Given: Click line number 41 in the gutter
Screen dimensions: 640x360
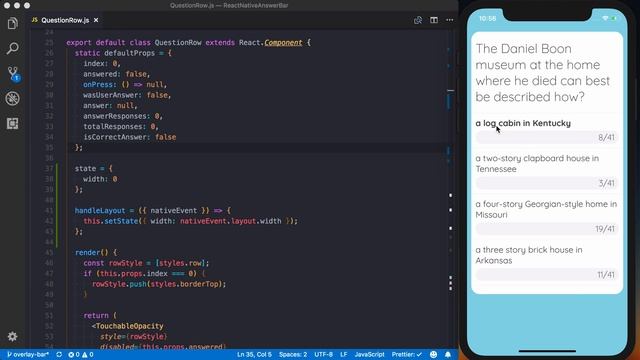Looking at the screenshot, I should (x=49, y=210).
